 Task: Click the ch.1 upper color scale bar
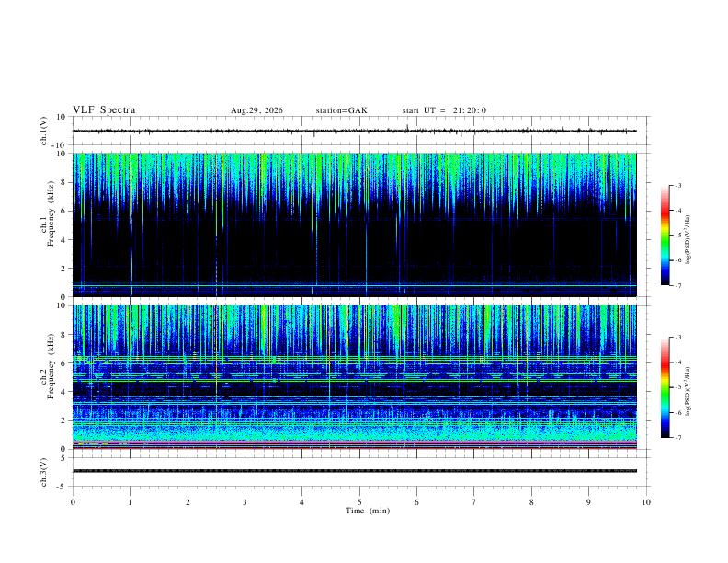665,236
